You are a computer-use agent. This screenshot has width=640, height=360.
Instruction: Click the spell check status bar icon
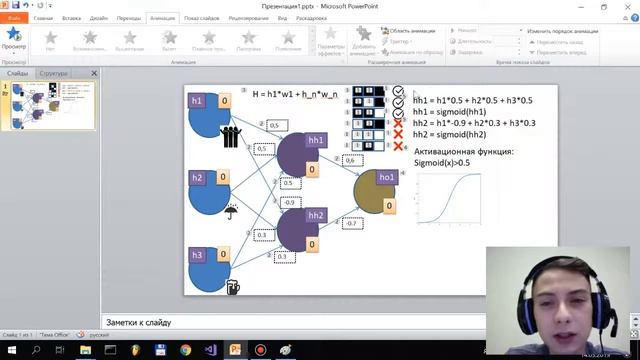[80, 335]
